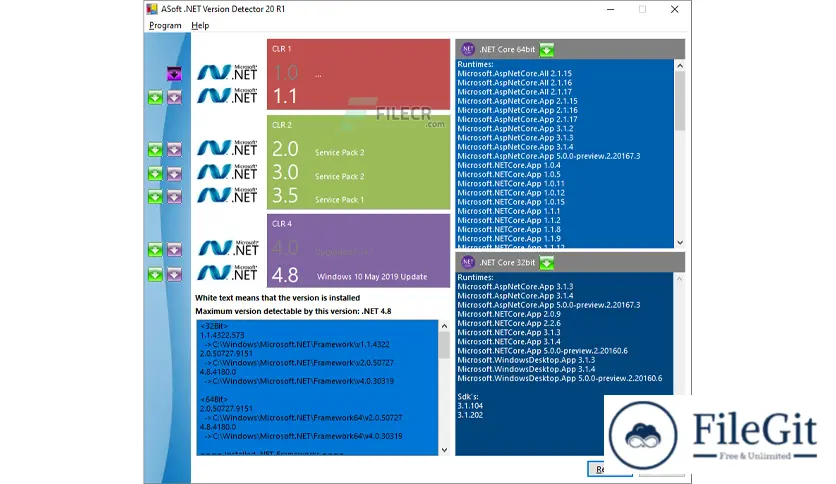This screenshot has height=484, width=836.
Task: Click the purple download arrow for .NET 4.0
Action: click(174, 249)
